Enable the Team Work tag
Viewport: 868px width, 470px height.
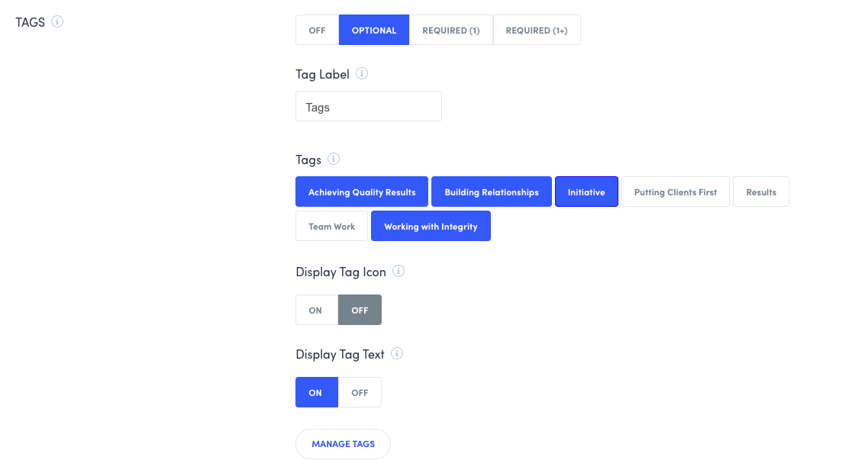pos(331,227)
